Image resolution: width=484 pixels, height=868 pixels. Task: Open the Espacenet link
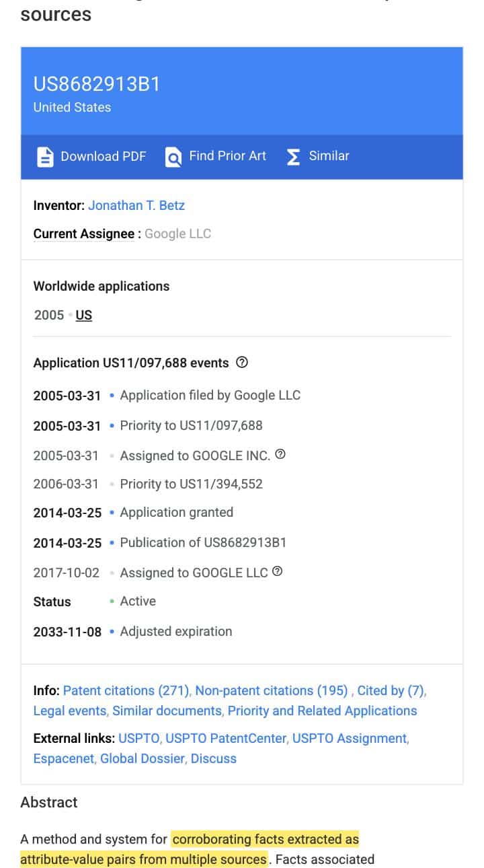pyautogui.click(x=64, y=758)
